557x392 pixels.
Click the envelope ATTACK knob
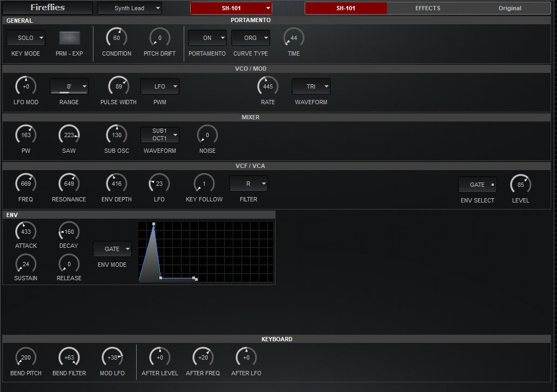[26, 232]
